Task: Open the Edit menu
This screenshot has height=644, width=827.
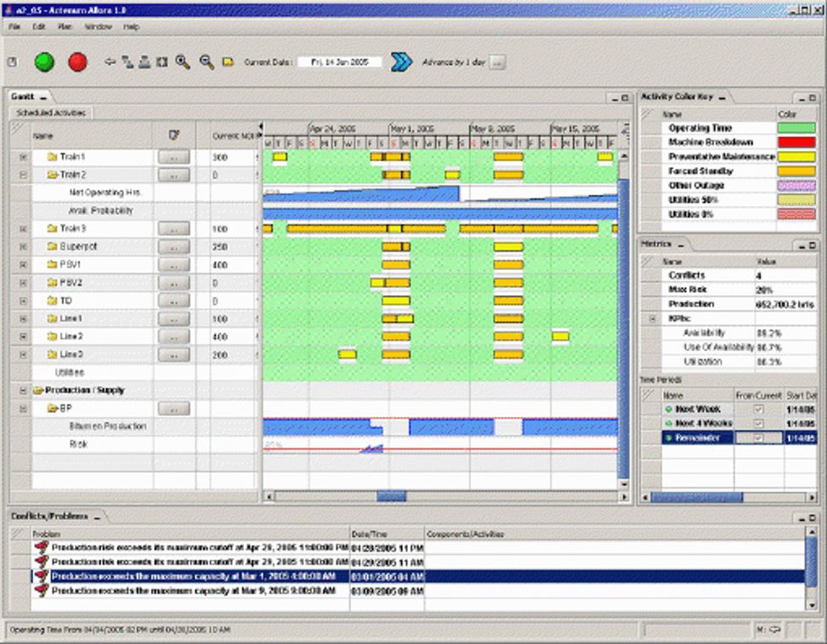Action: (x=39, y=26)
